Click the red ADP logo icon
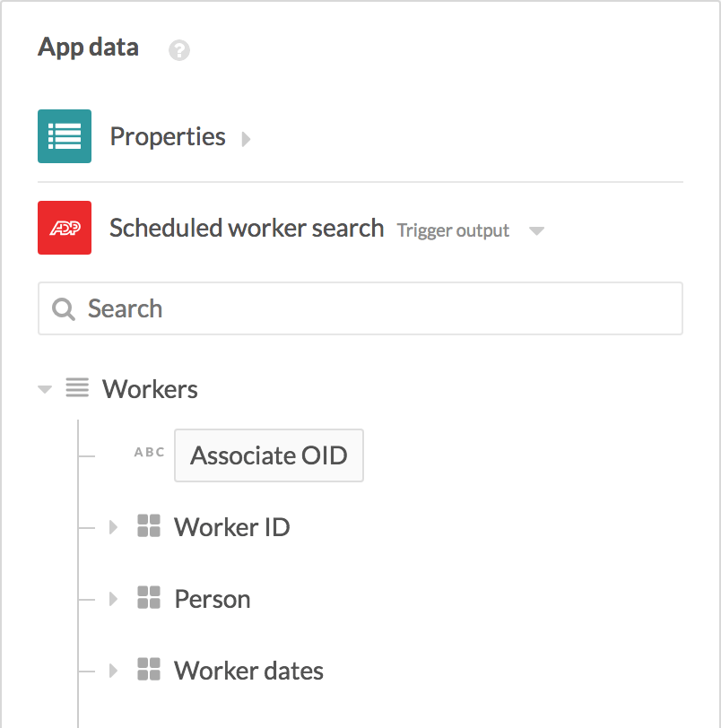 coord(63,227)
